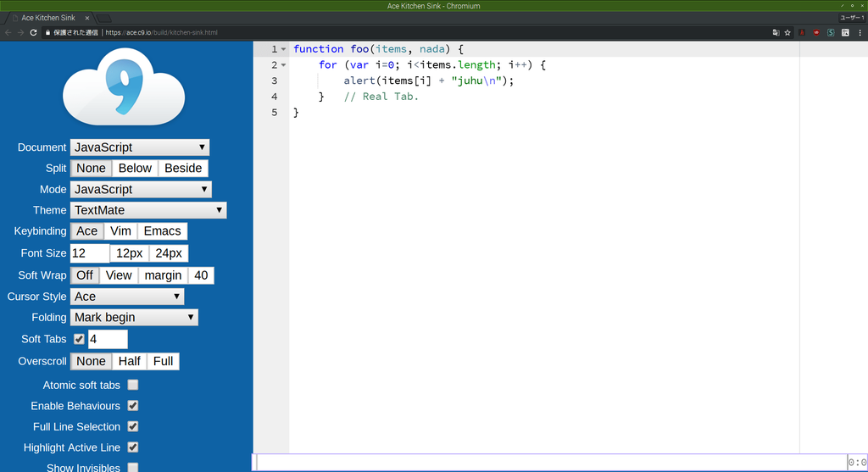Open the Theme dropdown showing TextMate
The width and height of the screenshot is (868, 472).
tap(148, 210)
